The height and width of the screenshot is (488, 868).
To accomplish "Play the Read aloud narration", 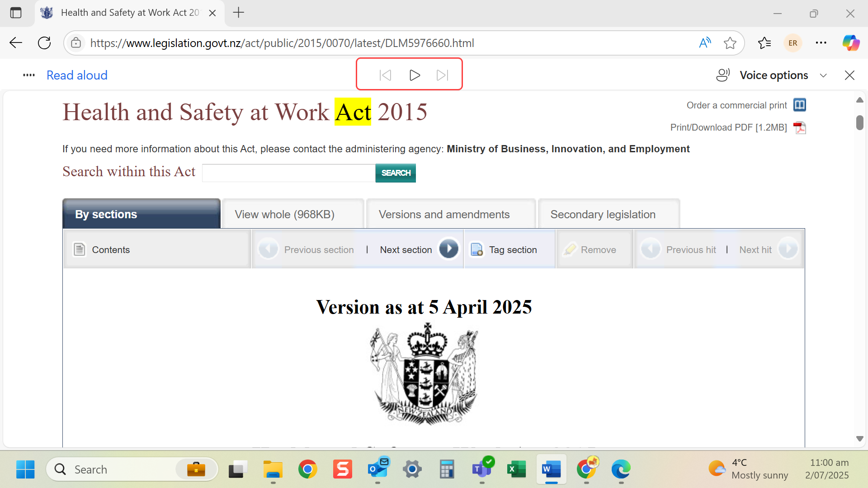I will 415,75.
